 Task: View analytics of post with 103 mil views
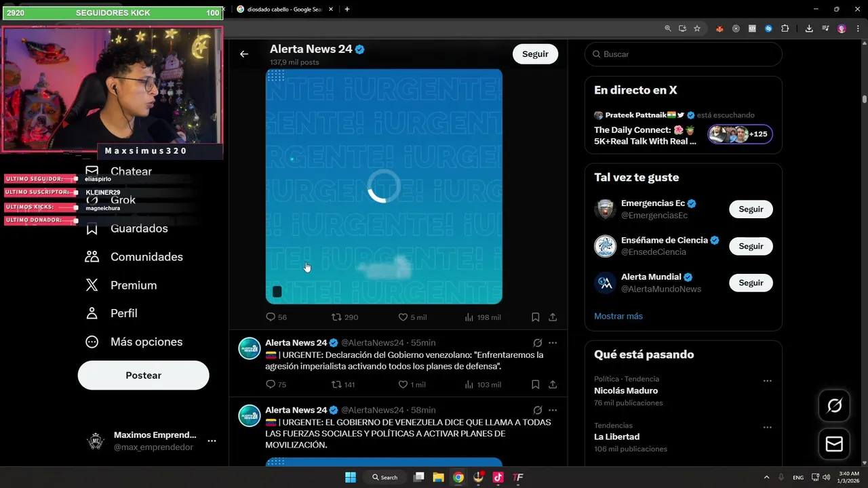(x=483, y=384)
